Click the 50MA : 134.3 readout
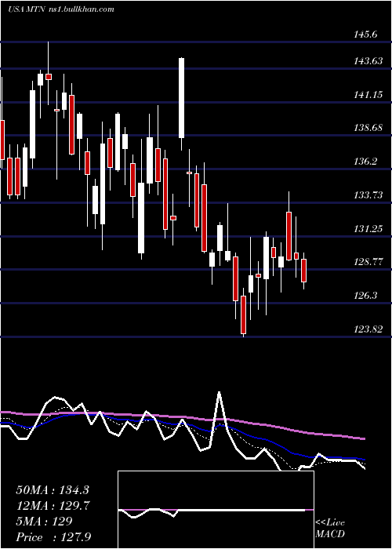The image size is (392, 549). (53, 490)
